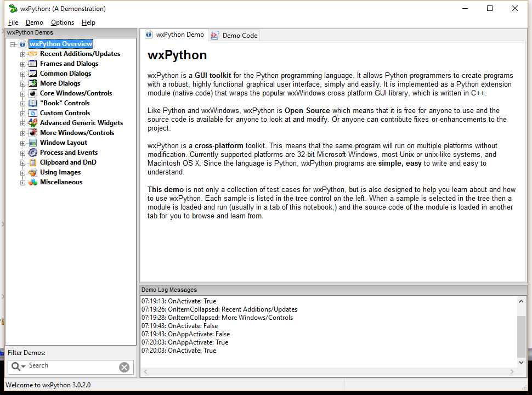Image resolution: width=532 pixels, height=395 pixels.
Task: Click the wxPython Overview info icon
Action: coord(22,44)
